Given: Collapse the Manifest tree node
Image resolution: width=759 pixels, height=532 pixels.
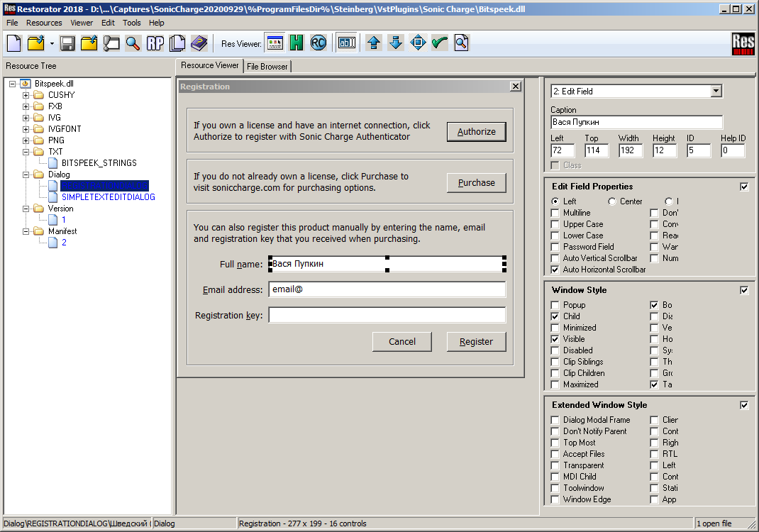Looking at the screenshot, I should coord(26,231).
